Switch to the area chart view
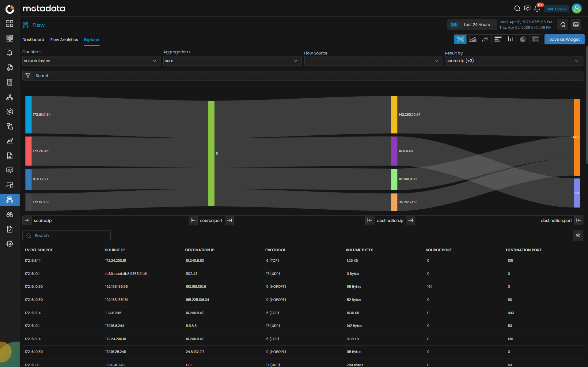 (x=472, y=39)
